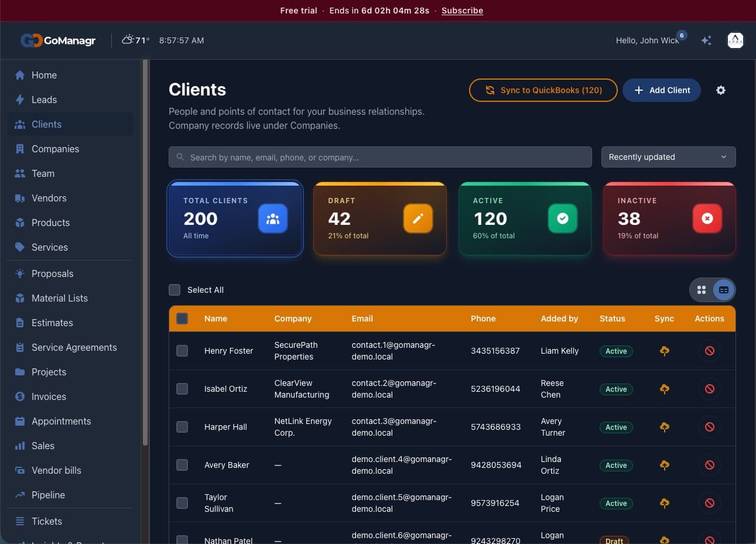The image size is (756, 544).
Task: Deactivate Isabel Ortiz via block icon
Action: pos(710,389)
